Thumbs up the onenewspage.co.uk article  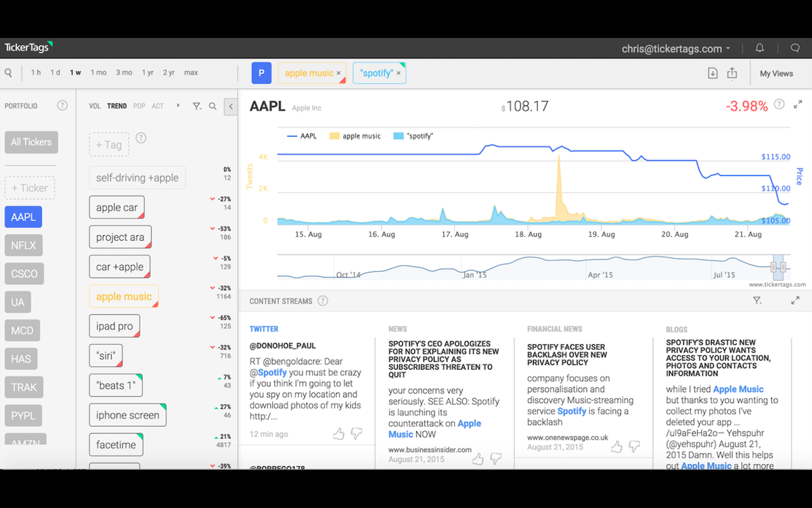click(616, 446)
